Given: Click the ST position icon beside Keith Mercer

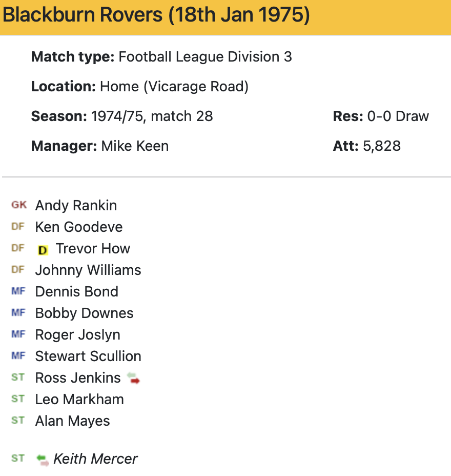Looking at the screenshot, I should tap(18, 459).
